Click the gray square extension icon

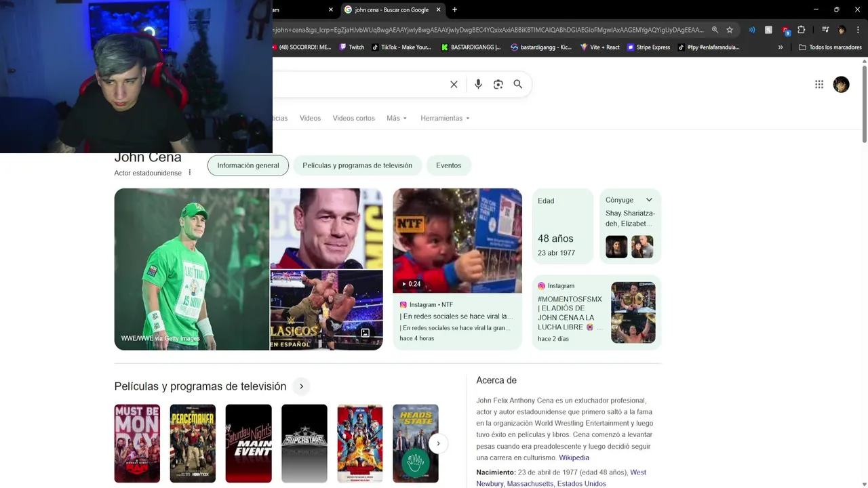point(768,30)
